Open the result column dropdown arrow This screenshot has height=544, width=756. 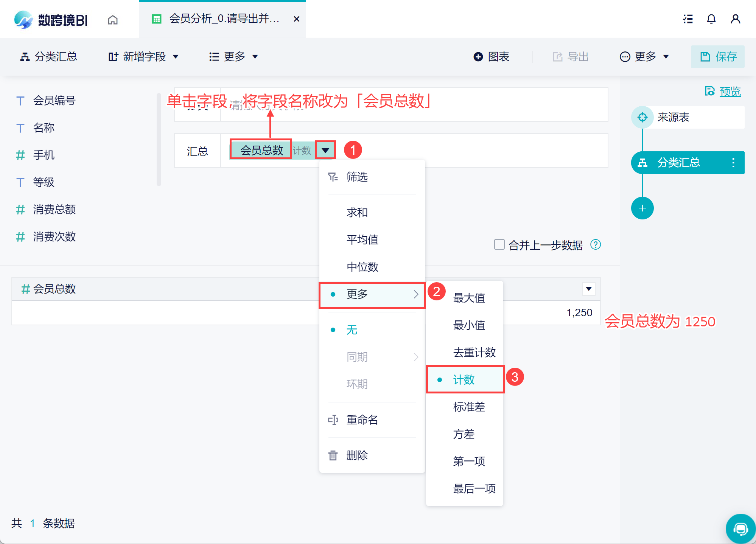pos(589,289)
